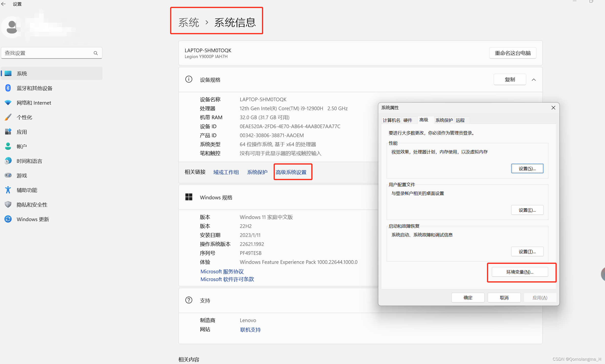Open Microsoft 软件许可条款 link
The image size is (605, 364).
pos(227,279)
